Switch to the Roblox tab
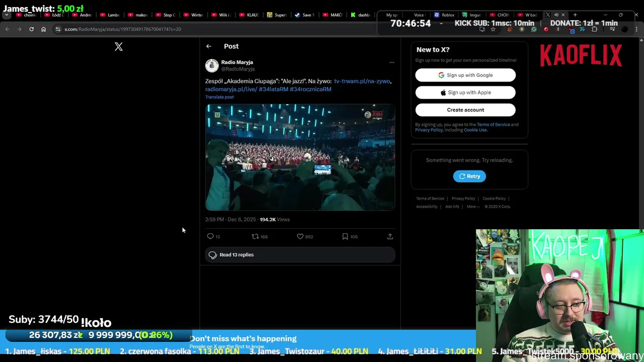Image resolution: width=644 pixels, height=362 pixels. (x=444, y=15)
